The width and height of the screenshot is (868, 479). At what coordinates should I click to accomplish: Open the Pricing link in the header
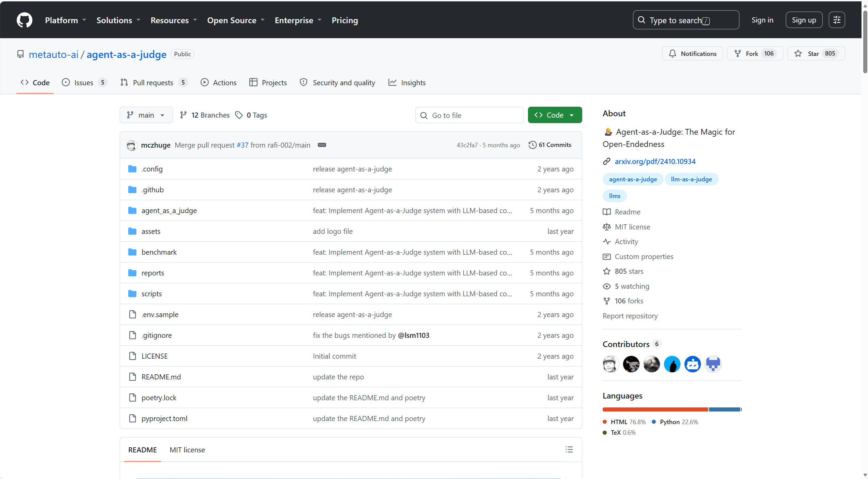click(345, 20)
